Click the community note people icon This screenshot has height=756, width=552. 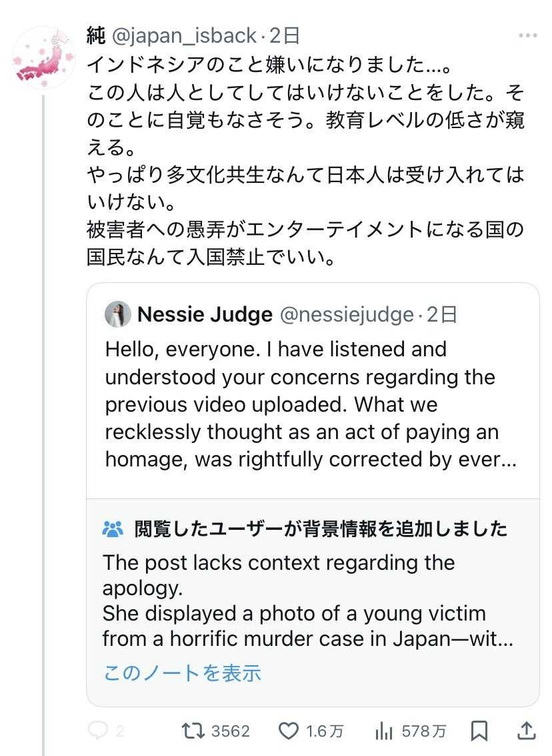113,529
